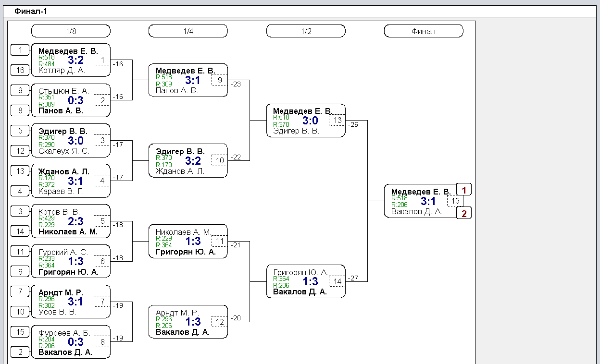
Task: Click seed box 5 beside Эдигер
Action: (20, 131)
